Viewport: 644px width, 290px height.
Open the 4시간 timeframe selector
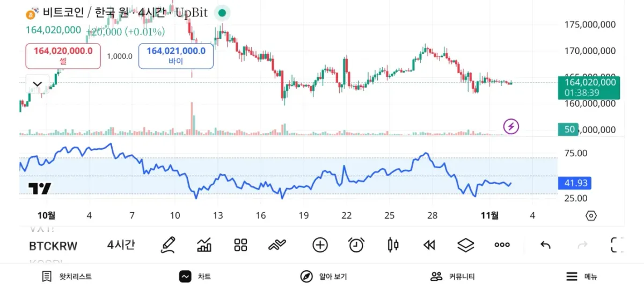(x=121, y=245)
